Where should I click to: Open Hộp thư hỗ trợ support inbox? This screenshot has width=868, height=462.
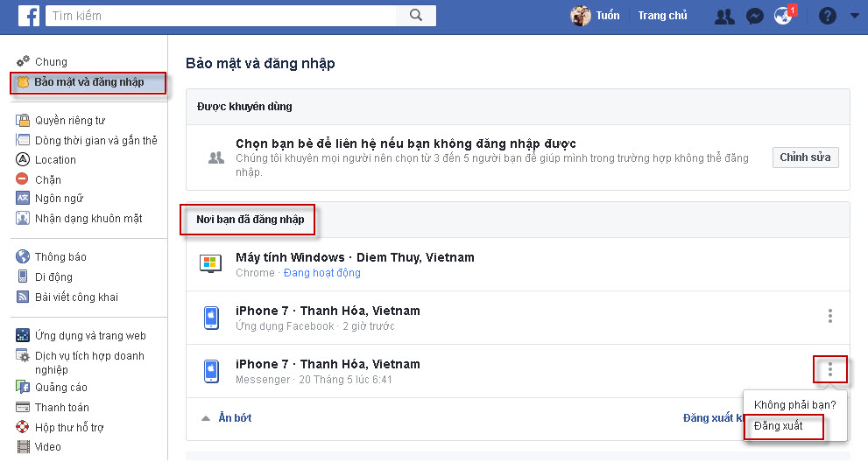click(x=69, y=427)
